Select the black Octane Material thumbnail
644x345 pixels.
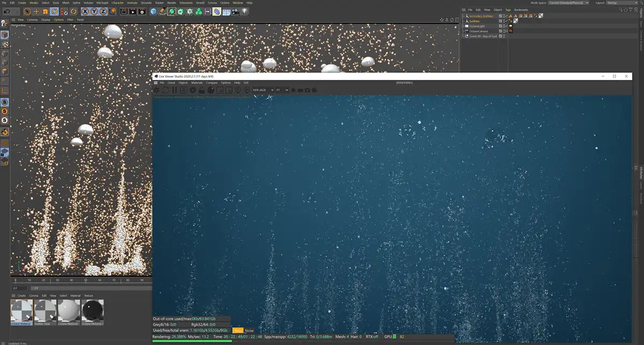(x=92, y=310)
